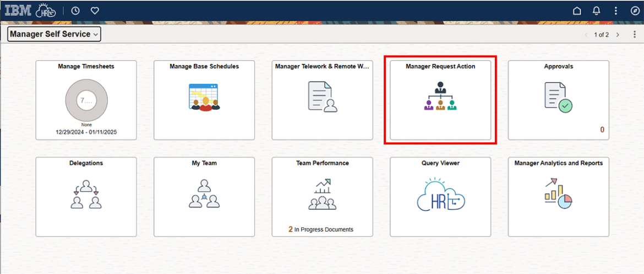644x274 pixels.
Task: Open the vertical three-dot Actions menu
Action: (616, 10)
